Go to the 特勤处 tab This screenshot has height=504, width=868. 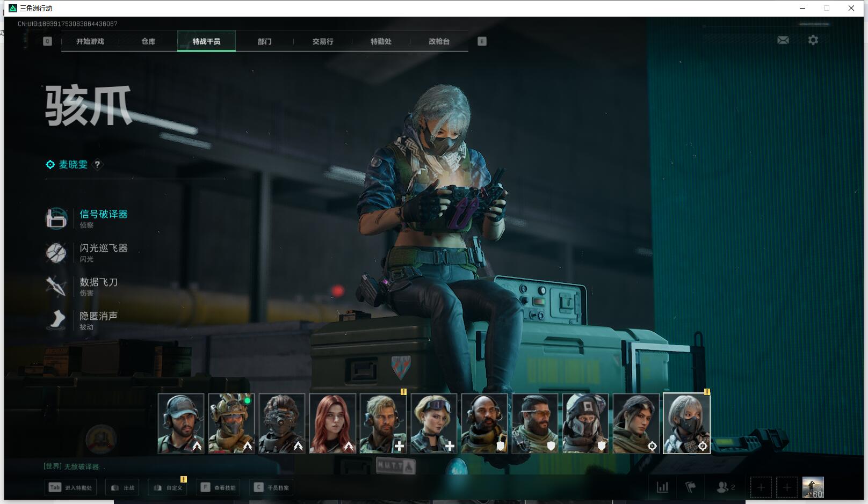coord(381,41)
